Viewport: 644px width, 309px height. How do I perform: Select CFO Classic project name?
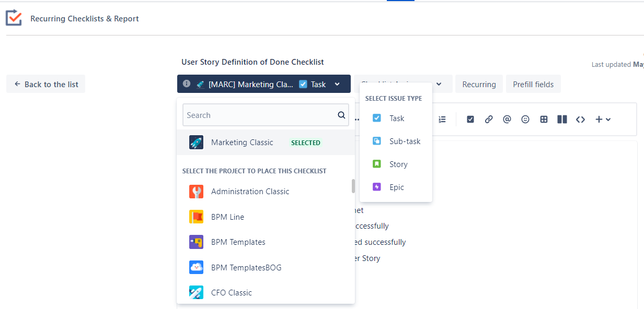232,293
